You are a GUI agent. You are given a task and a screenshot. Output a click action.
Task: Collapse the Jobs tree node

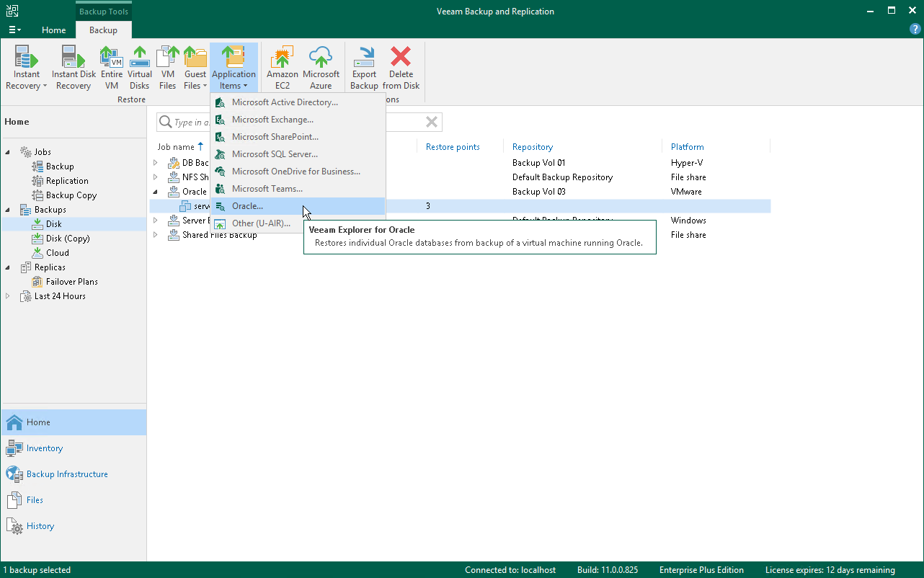pos(8,152)
